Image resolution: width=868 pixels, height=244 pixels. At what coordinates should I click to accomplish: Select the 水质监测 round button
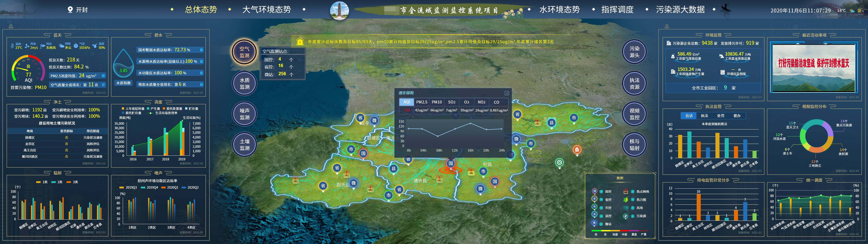point(244,84)
